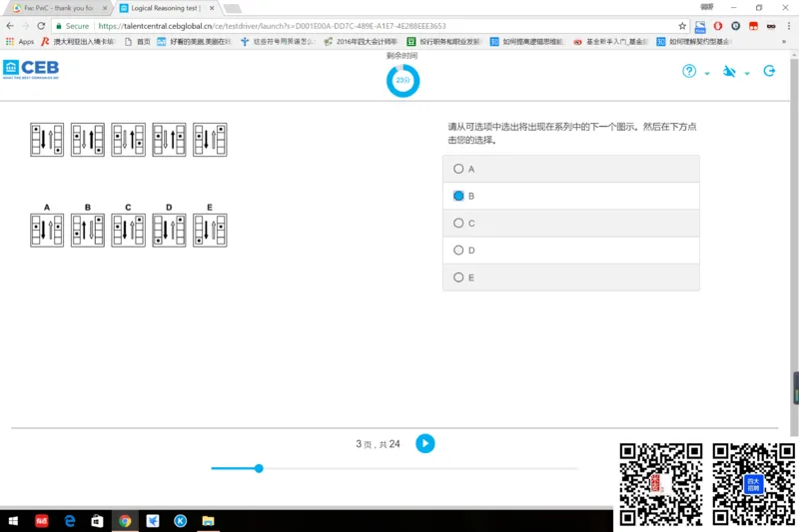
Task: Open the 首页 bookmark
Action: click(137, 42)
